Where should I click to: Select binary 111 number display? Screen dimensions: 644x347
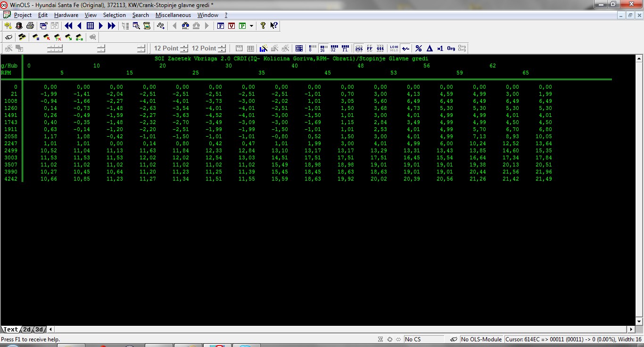click(380, 48)
